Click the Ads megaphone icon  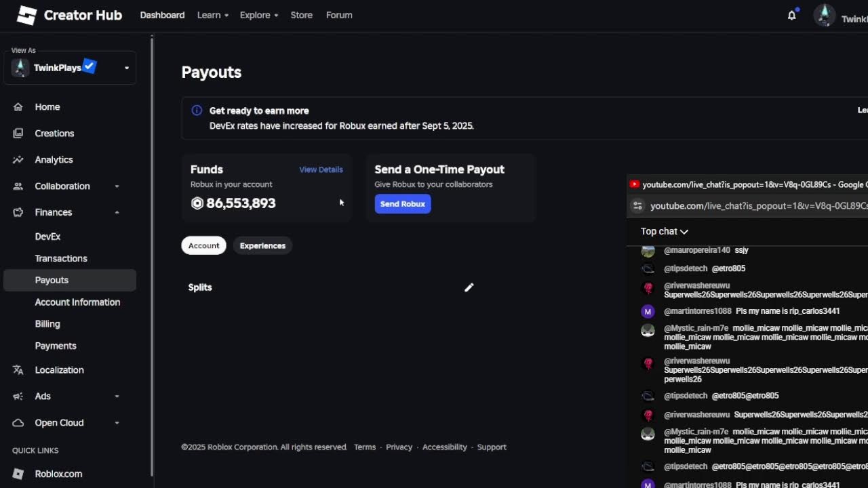18,396
